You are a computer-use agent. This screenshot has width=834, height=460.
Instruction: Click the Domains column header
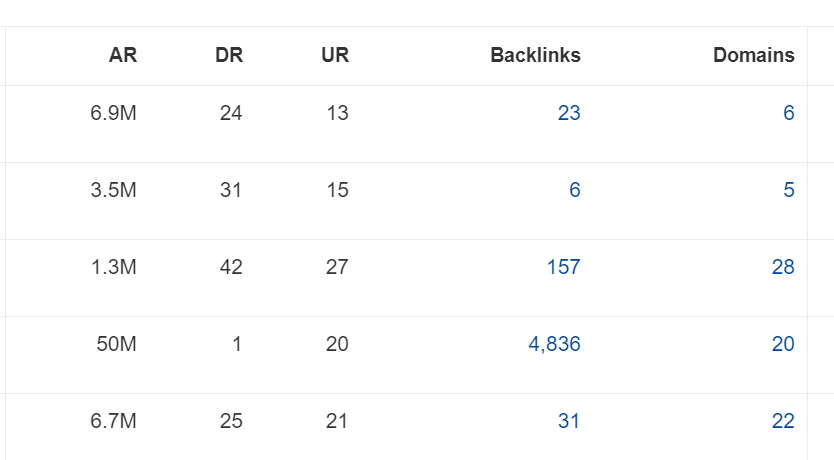coord(754,55)
